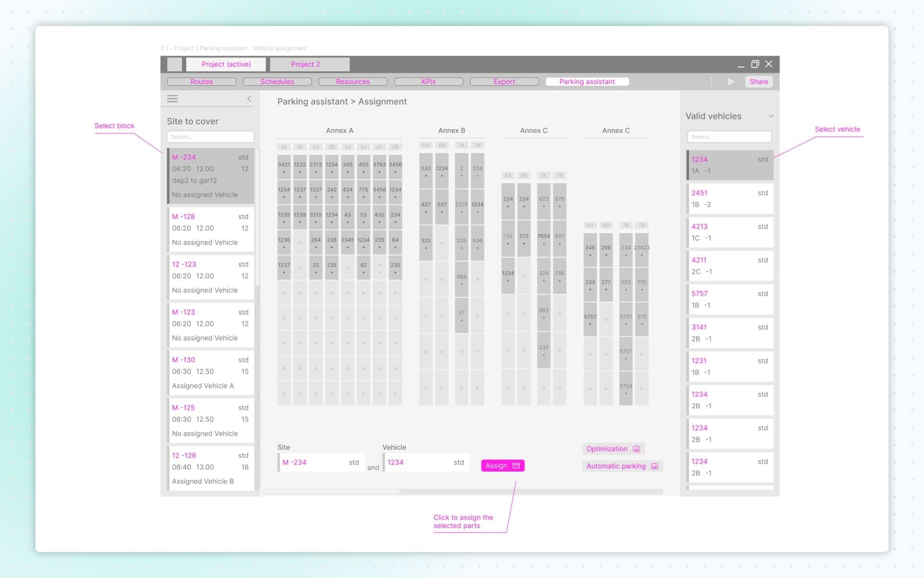Open the KPIs tab
This screenshot has height=578, width=924.
point(428,82)
